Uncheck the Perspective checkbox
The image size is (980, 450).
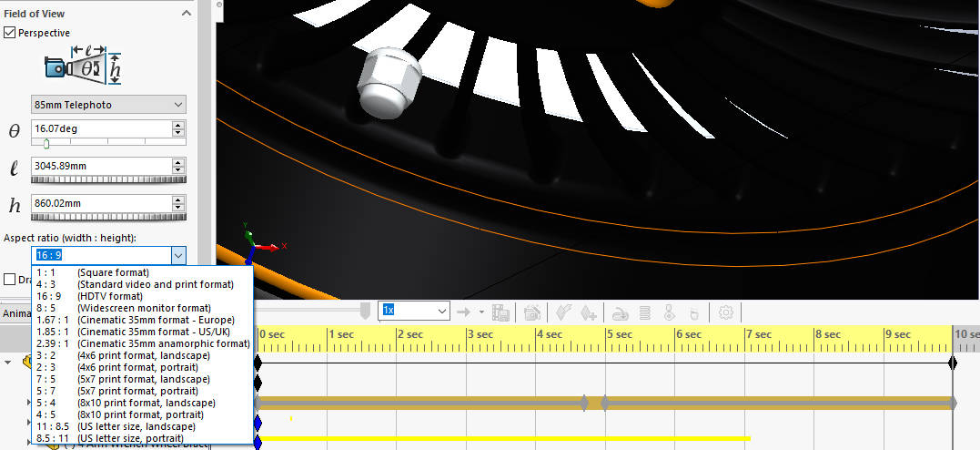pyautogui.click(x=10, y=33)
